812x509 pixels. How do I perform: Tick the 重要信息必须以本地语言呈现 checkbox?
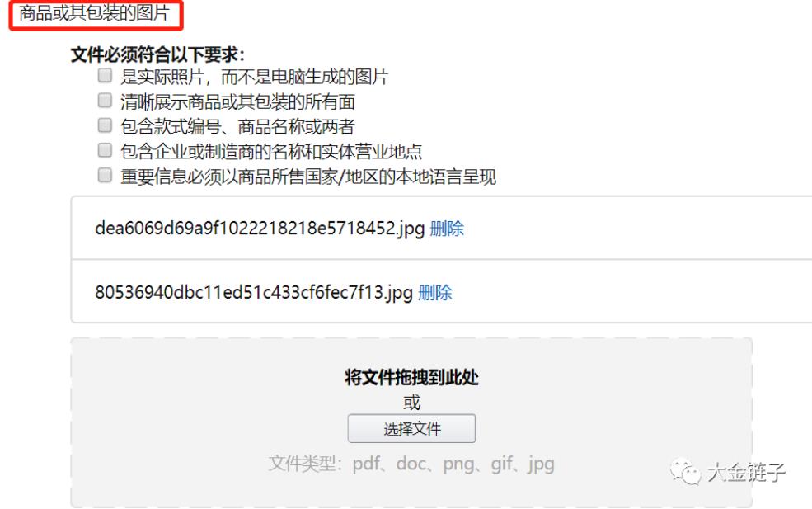tap(105, 175)
